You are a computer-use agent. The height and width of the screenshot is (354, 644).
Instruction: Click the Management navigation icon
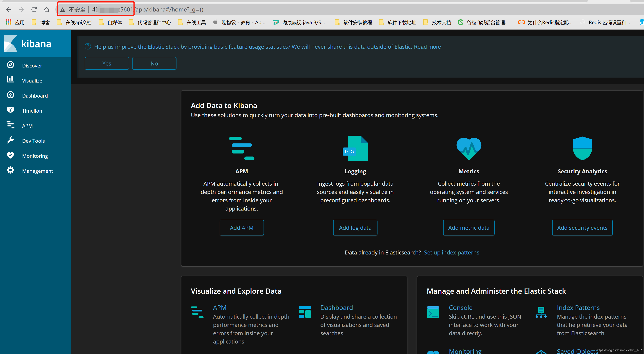11,170
